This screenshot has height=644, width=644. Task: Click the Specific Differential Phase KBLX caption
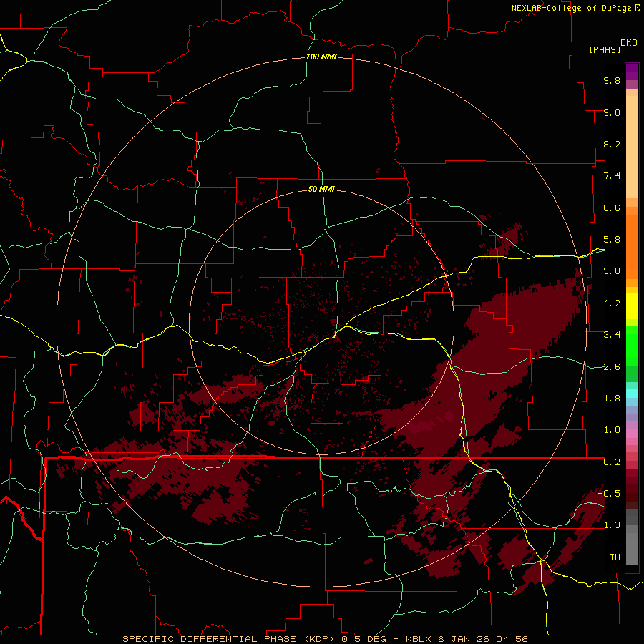point(325,639)
